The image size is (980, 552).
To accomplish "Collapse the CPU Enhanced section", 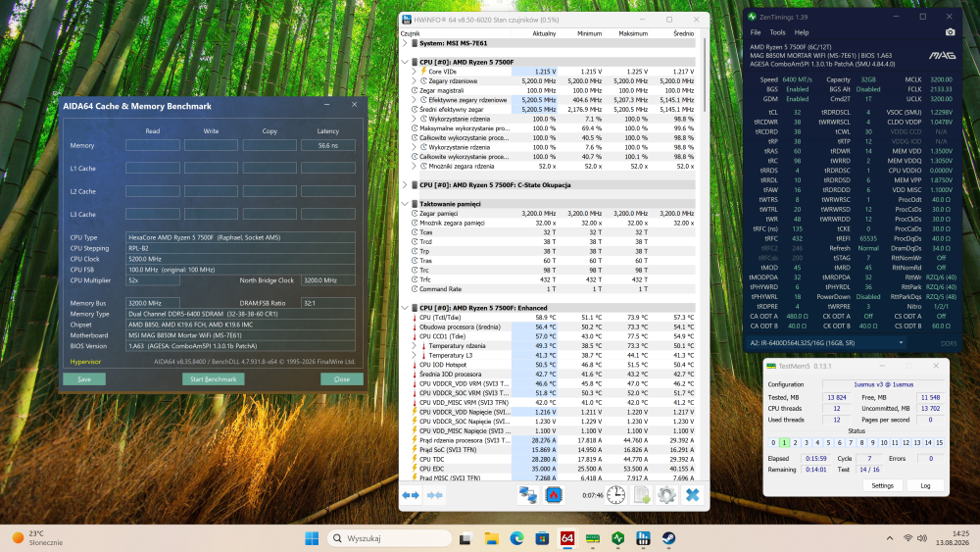I will pyautogui.click(x=405, y=308).
